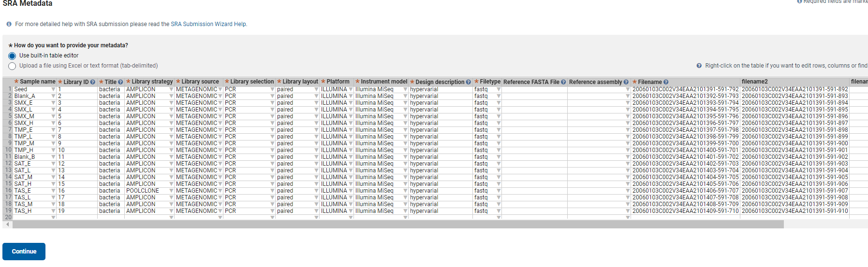The height and width of the screenshot is (267, 868).
Task: Click Filename cell ending 591-792
Action: pyautogui.click(x=686, y=89)
